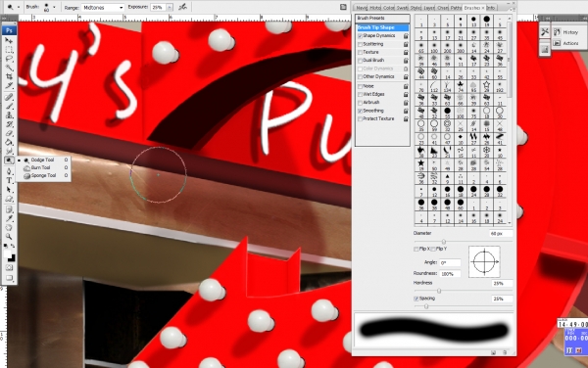Disable the Shape Dynamics checkbox
Viewport: 588px width, 368px height.
click(x=360, y=36)
